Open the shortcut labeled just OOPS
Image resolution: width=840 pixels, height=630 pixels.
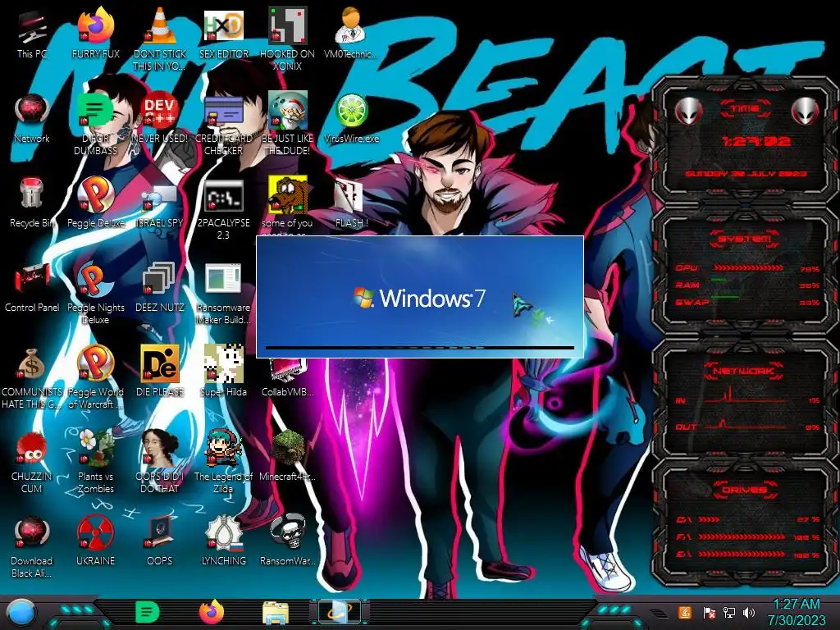[x=160, y=541]
